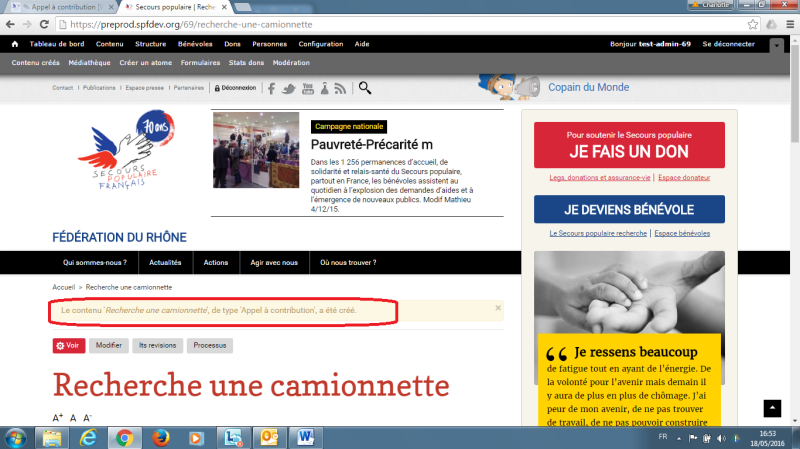Open the Structure admin menu
The image size is (800, 449).
pyautogui.click(x=151, y=44)
